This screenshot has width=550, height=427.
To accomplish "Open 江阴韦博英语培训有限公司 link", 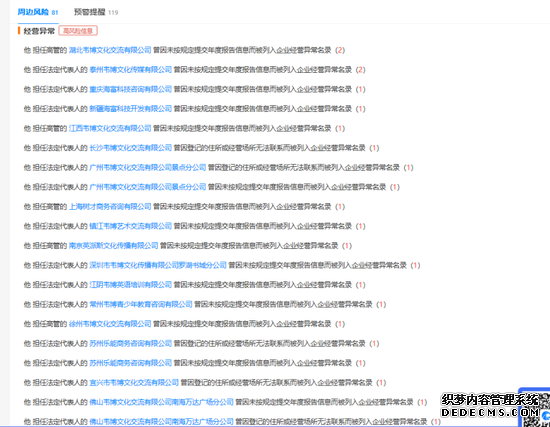I will 130,285.
